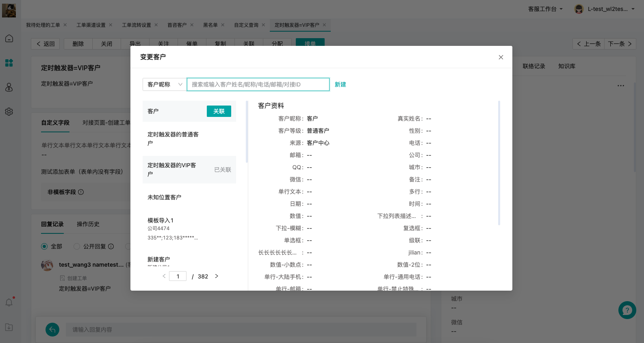Select 模板导入1 customer entry
The height and width of the screenshot is (343, 644).
189,229
